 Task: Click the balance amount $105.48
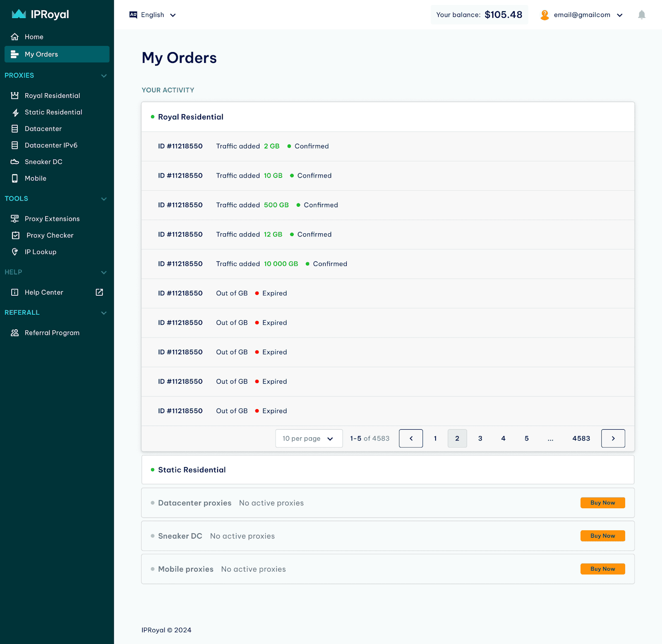coord(503,15)
